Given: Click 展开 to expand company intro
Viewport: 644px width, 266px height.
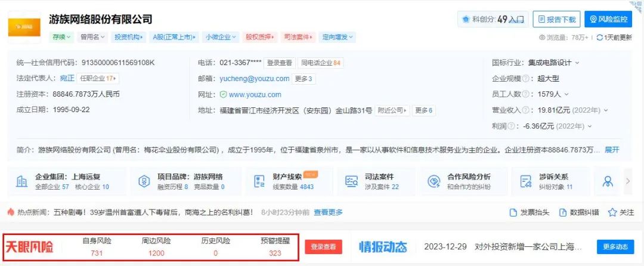Looking at the screenshot, I should point(612,150).
